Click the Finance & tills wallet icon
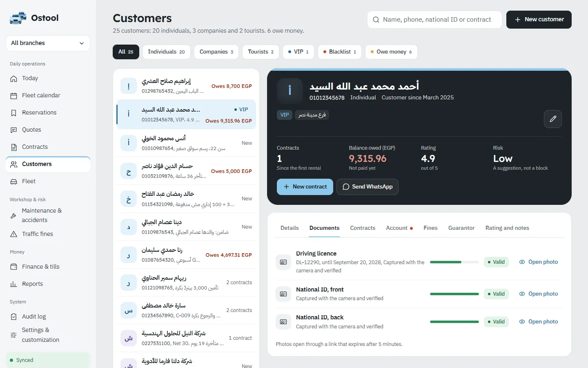The width and height of the screenshot is (588, 368). tap(14, 267)
